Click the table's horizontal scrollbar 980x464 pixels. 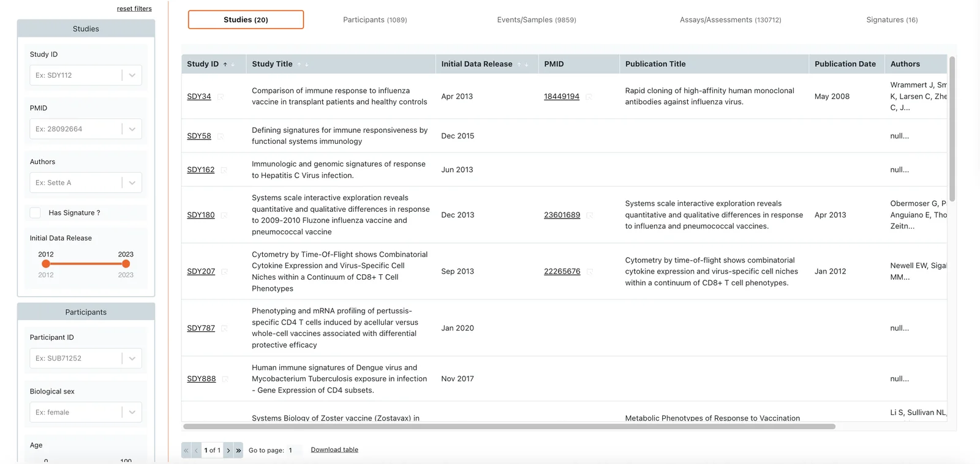510,427
